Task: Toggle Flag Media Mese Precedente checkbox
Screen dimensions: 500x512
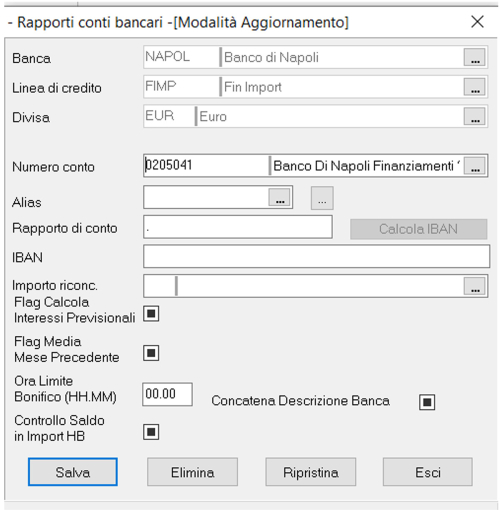Action: tap(151, 353)
